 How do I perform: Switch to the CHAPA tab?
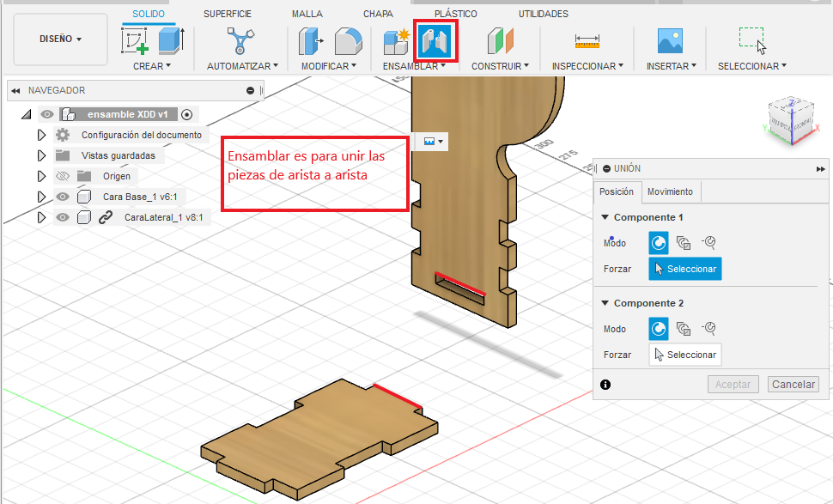click(378, 14)
